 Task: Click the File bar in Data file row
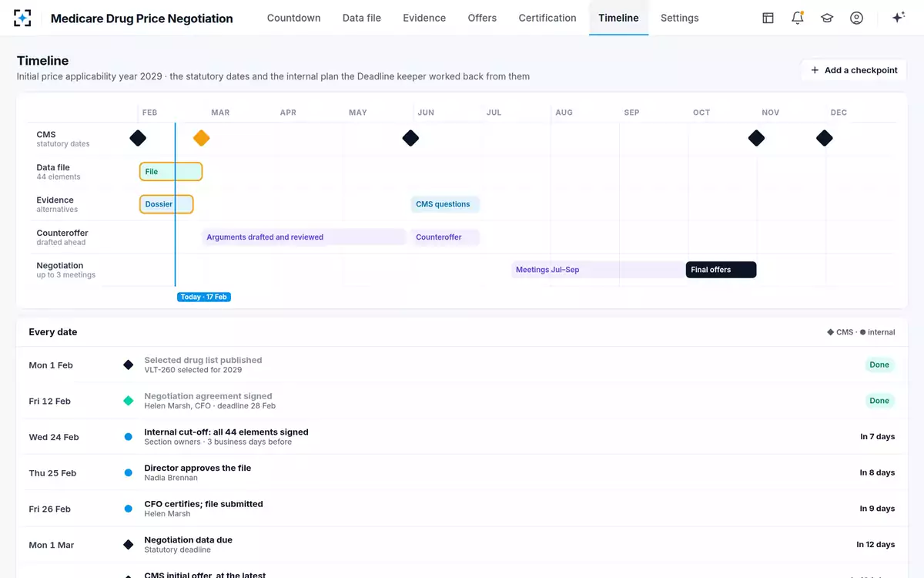(x=171, y=171)
